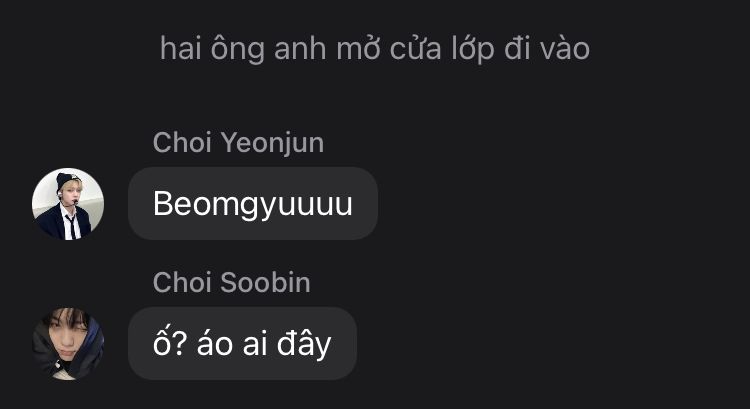Select the name label above Beomgyuuuu bubble

pos(238,143)
